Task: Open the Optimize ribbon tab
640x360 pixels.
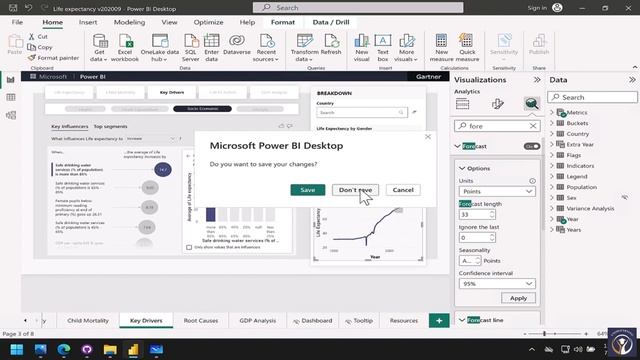Action: 208,22
